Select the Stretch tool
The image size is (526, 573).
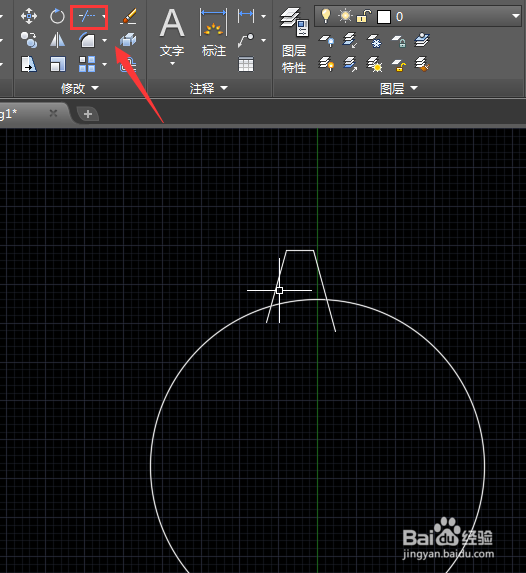click(x=29, y=64)
